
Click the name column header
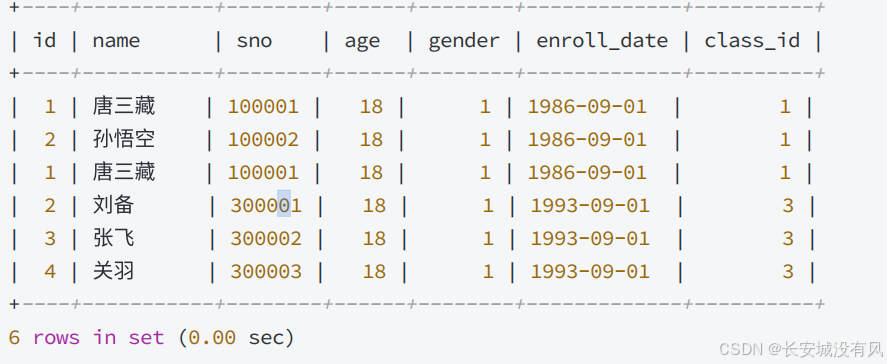coord(116,41)
